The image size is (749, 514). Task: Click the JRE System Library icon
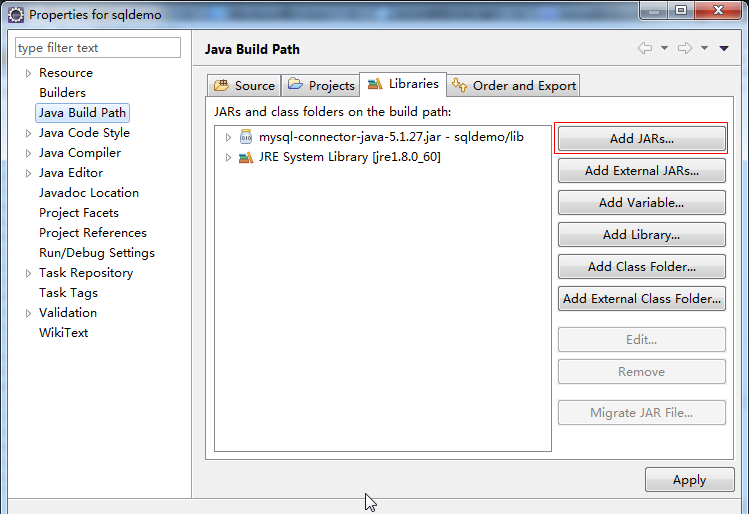coord(246,157)
